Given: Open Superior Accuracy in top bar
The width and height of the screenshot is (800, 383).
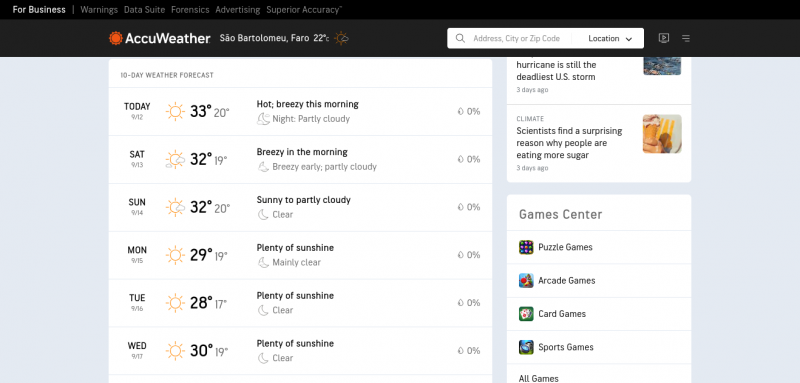Looking at the screenshot, I should click(x=304, y=10).
